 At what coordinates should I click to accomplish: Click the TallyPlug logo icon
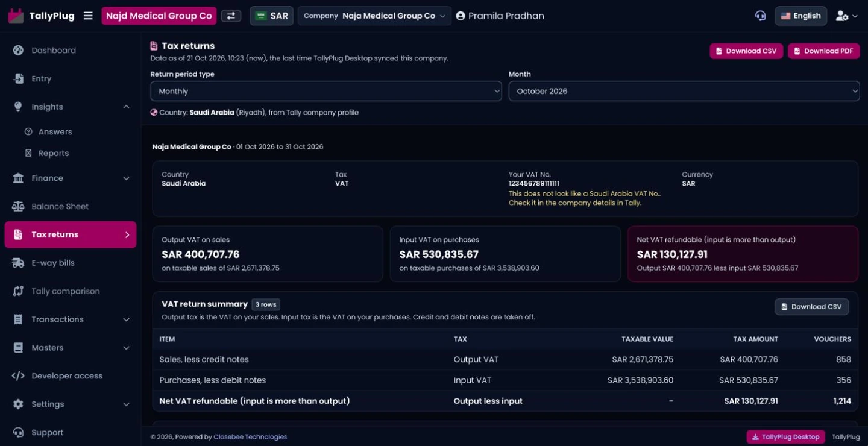point(16,16)
